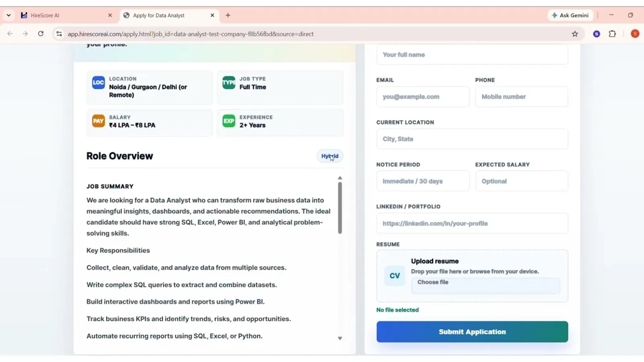Click the Choose file button

click(x=485, y=286)
